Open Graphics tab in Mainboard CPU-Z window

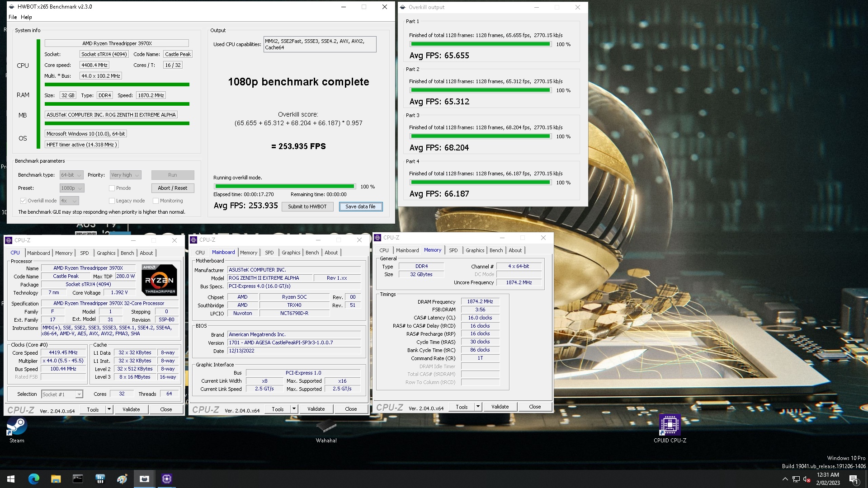pos(291,253)
